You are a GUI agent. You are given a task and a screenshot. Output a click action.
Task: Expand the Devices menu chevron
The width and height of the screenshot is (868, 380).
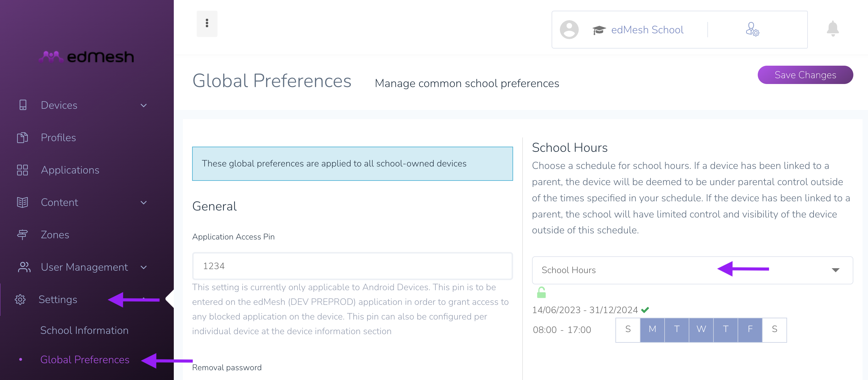(x=144, y=105)
